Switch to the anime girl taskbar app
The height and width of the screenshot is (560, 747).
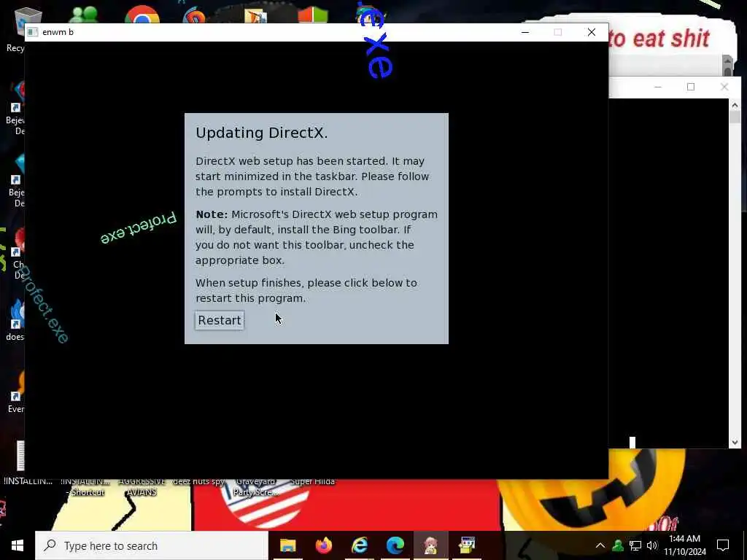coord(430,545)
